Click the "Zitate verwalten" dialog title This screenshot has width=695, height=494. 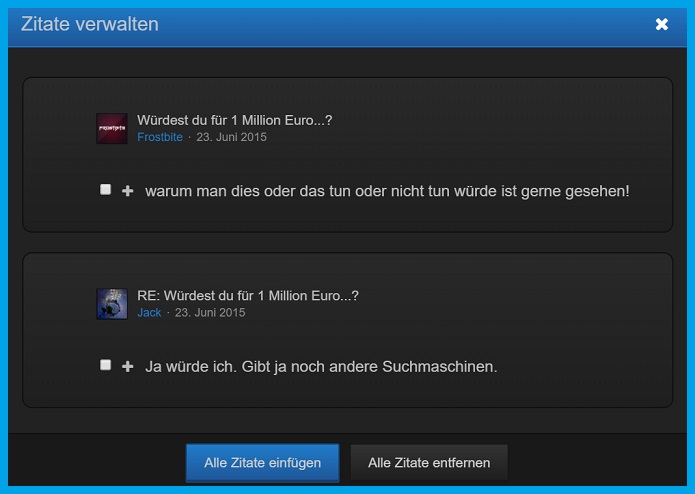(89, 24)
